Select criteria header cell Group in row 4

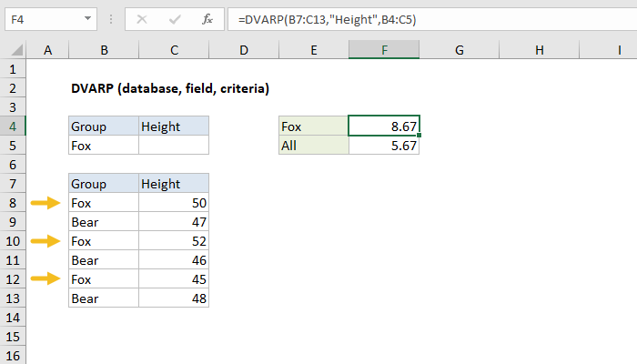(x=104, y=126)
